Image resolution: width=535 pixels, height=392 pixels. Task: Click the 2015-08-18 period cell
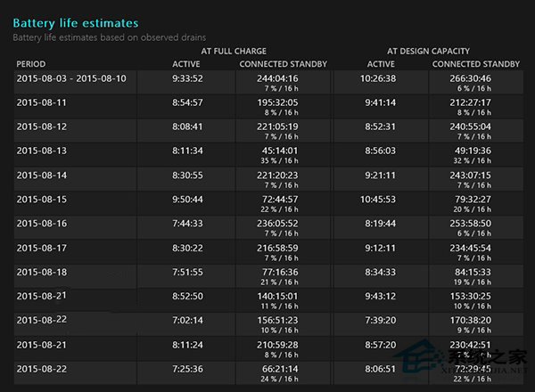[42, 271]
